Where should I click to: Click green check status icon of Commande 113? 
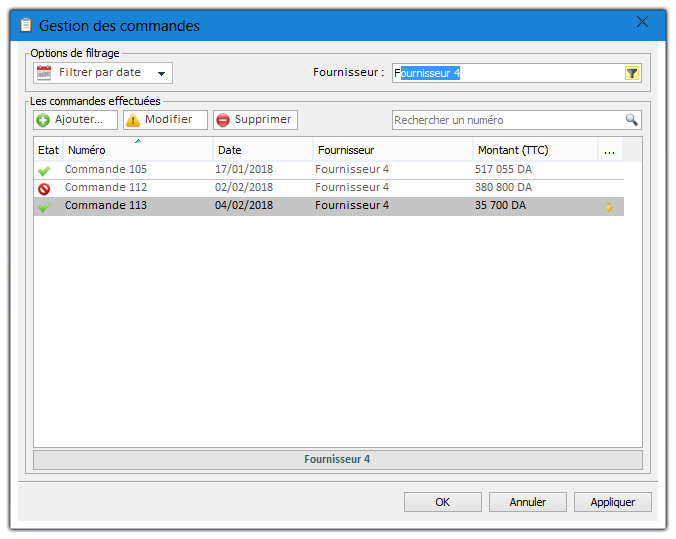tap(43, 206)
